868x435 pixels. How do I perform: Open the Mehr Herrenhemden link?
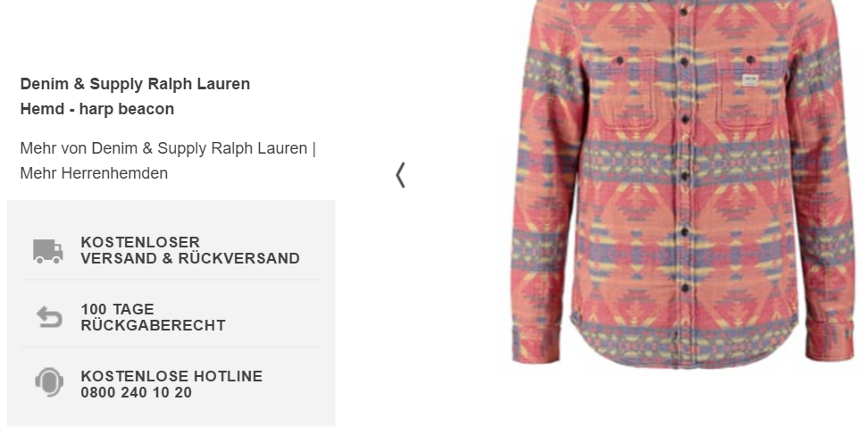94,173
